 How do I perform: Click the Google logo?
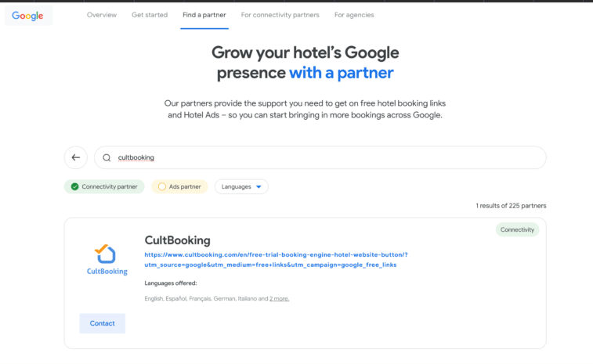click(x=27, y=16)
